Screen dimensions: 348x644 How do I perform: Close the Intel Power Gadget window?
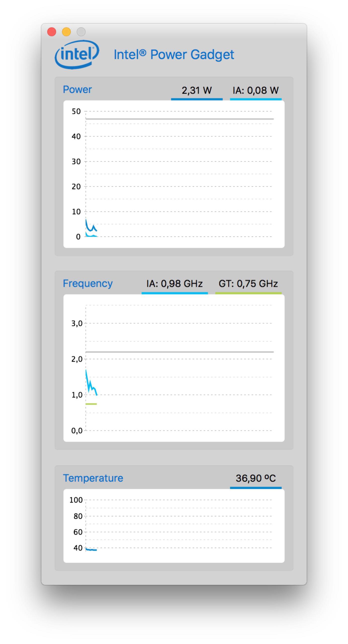coord(52,32)
